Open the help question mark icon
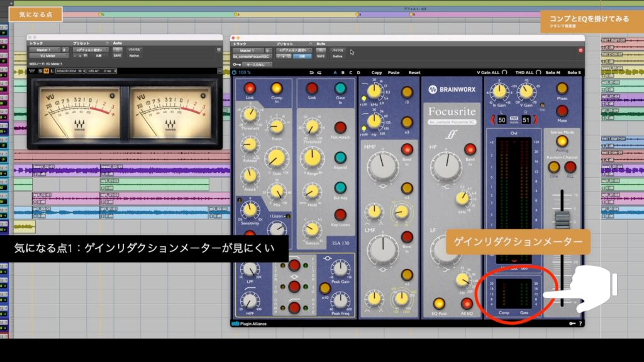The height and width of the screenshot is (362, 644). tap(580, 324)
